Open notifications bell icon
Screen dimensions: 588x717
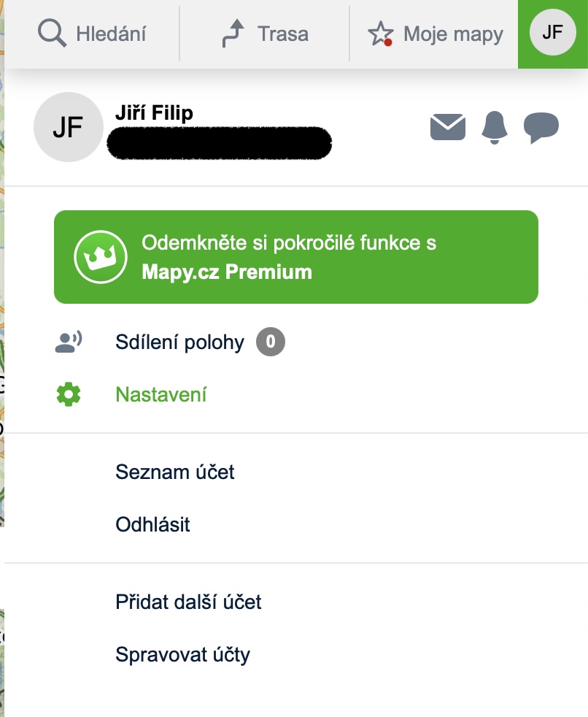495,128
